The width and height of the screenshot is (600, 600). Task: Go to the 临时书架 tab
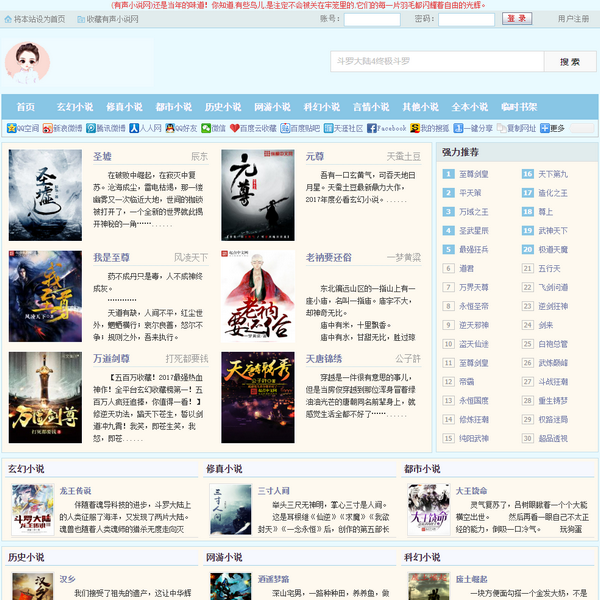tap(519, 107)
